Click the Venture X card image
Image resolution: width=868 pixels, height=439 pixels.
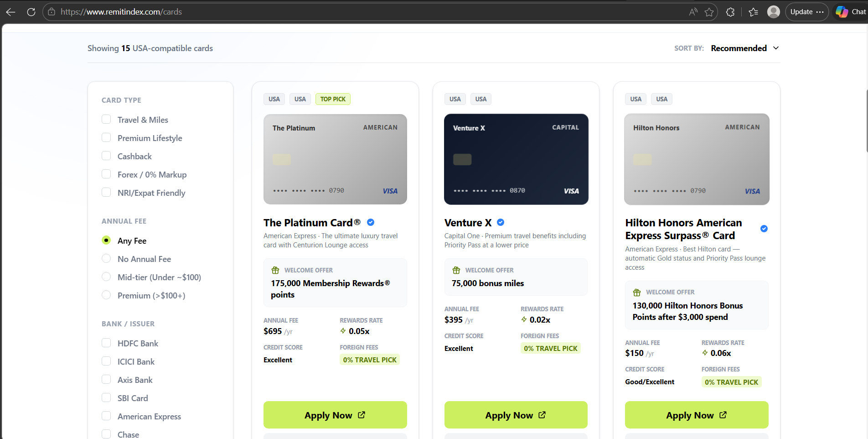coord(516,159)
